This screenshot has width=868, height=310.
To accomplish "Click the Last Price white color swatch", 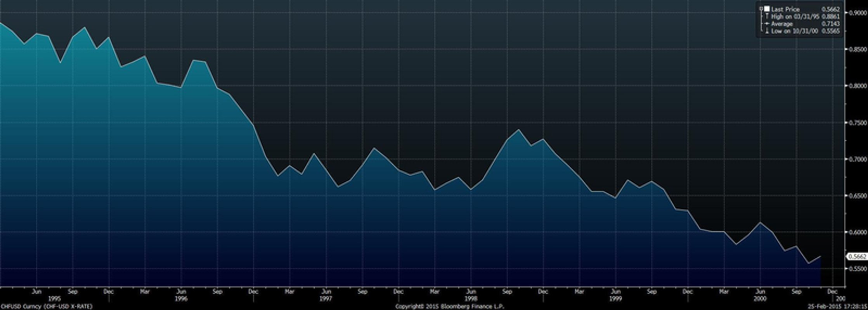I will pos(767,9).
